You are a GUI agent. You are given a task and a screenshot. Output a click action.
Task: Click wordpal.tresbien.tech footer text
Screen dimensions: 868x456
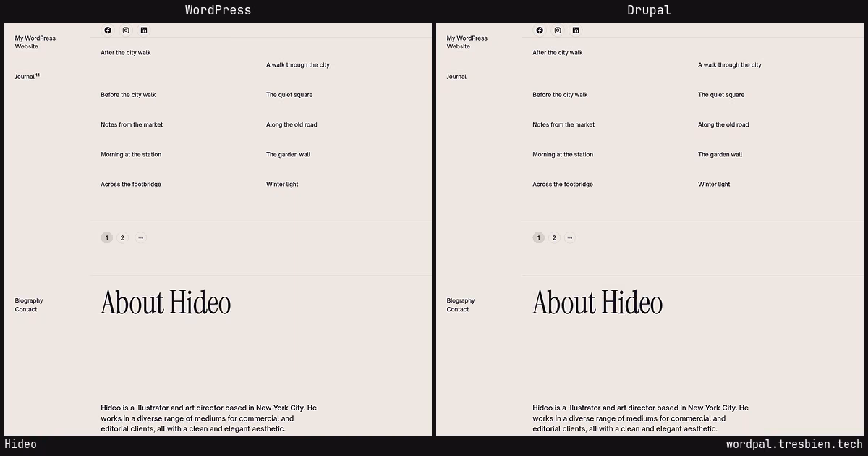pos(794,445)
